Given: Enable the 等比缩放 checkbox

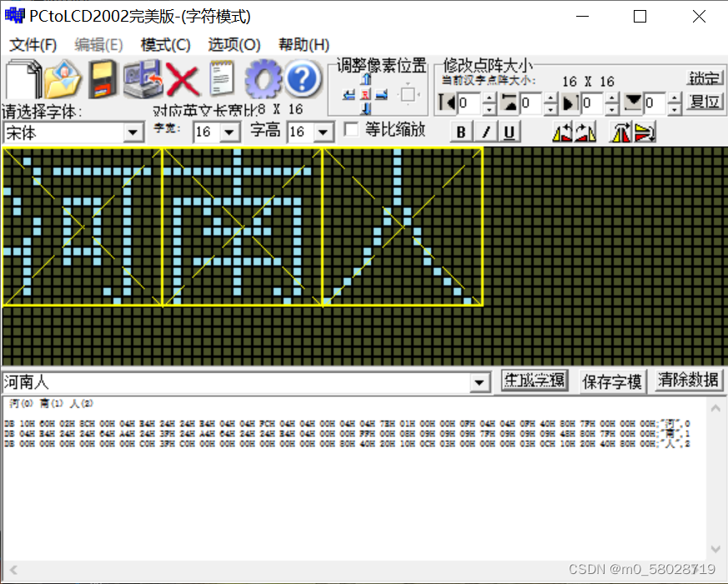Looking at the screenshot, I should click(350, 130).
